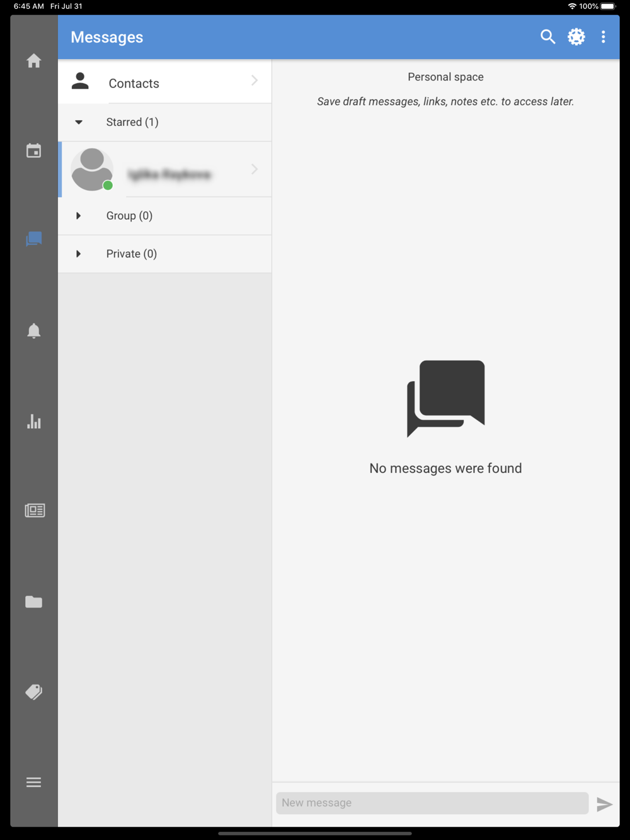Search messages with magnifier icon

point(548,37)
